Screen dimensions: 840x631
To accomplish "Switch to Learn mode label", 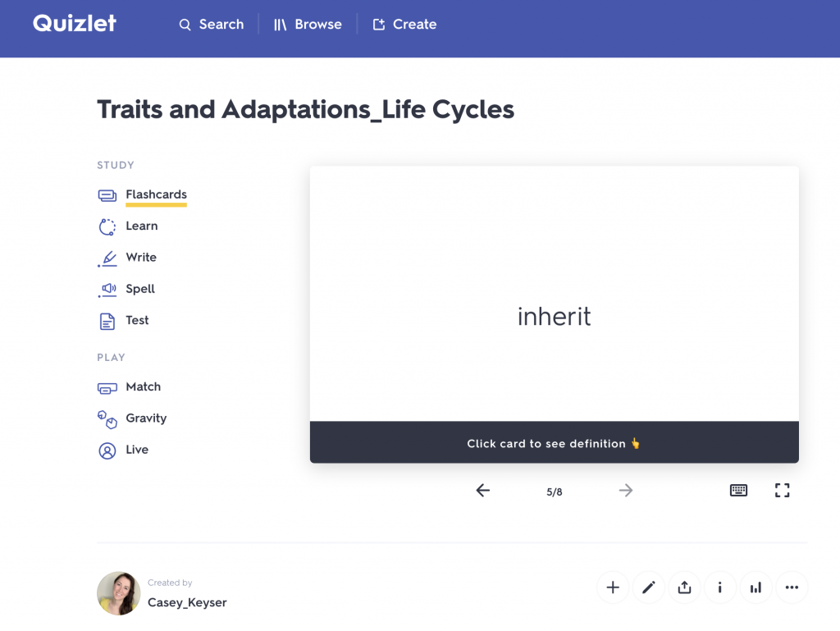I will (x=142, y=226).
